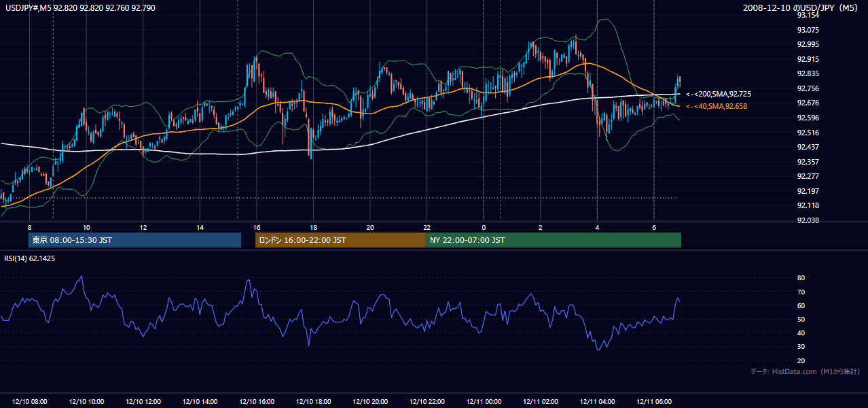
Task: Click the RSI scale value 80
Action: point(801,278)
